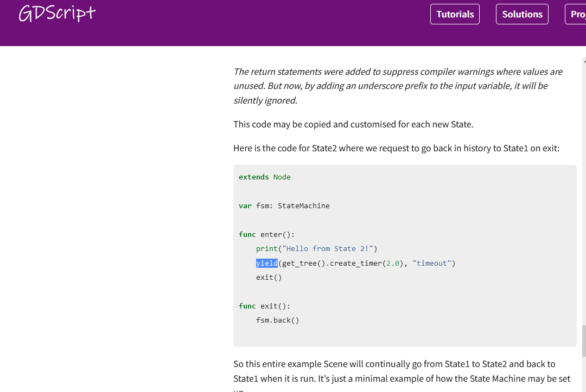Click the "timeout" string in code

431,263
